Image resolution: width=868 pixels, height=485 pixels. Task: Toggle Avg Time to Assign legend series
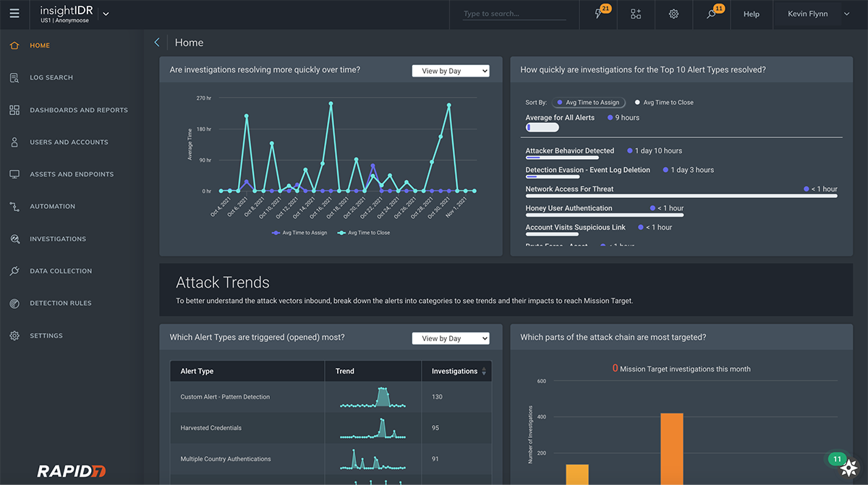click(299, 233)
